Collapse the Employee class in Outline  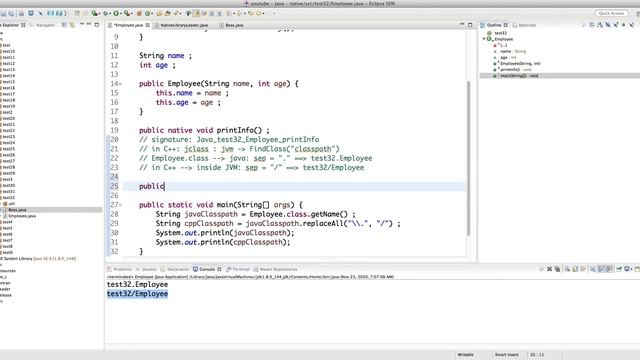pyautogui.click(x=484, y=39)
